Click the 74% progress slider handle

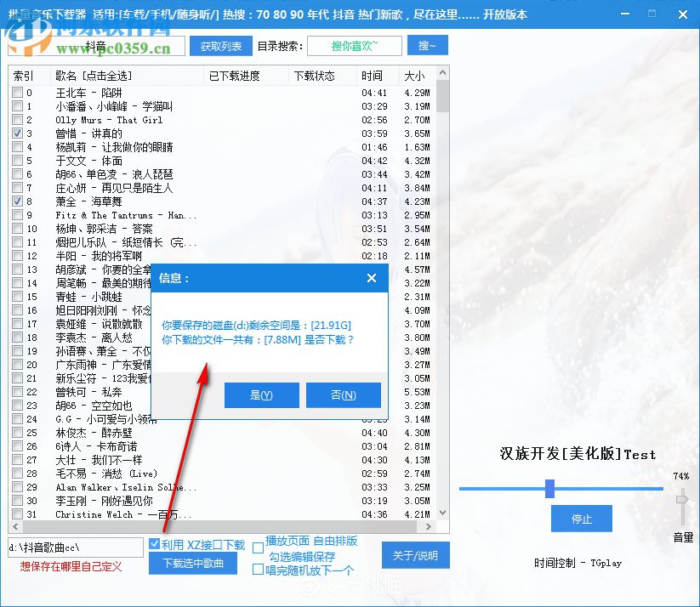tap(550, 488)
